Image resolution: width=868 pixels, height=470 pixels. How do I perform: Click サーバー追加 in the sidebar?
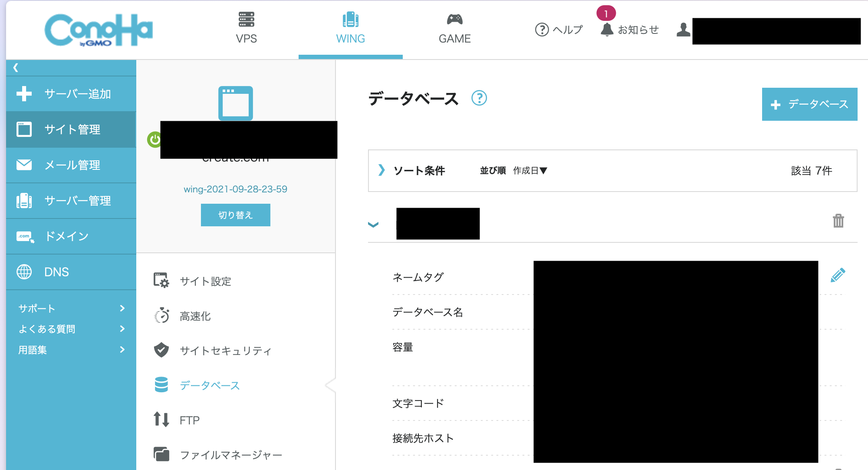click(71, 94)
